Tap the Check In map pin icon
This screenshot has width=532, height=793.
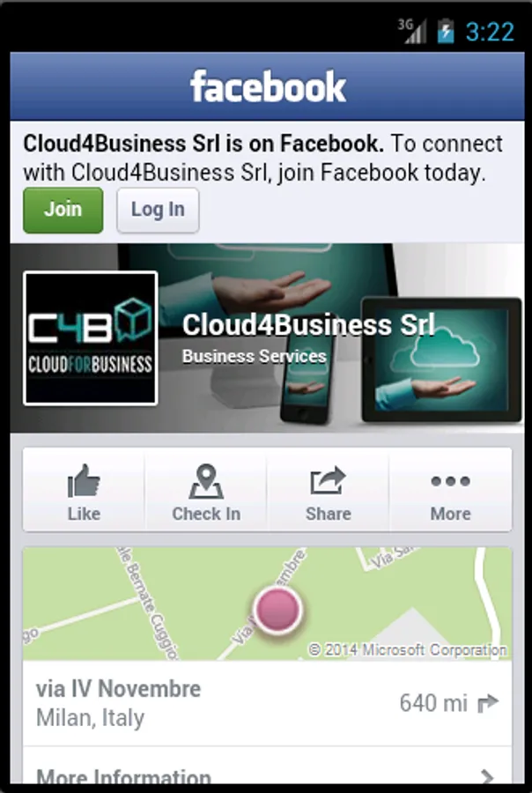coord(206,481)
